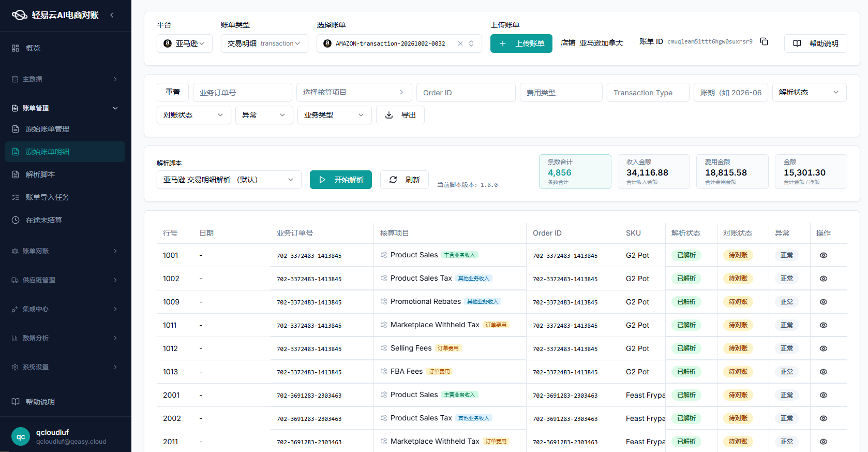View details of row 1011 eye icon

click(x=824, y=325)
